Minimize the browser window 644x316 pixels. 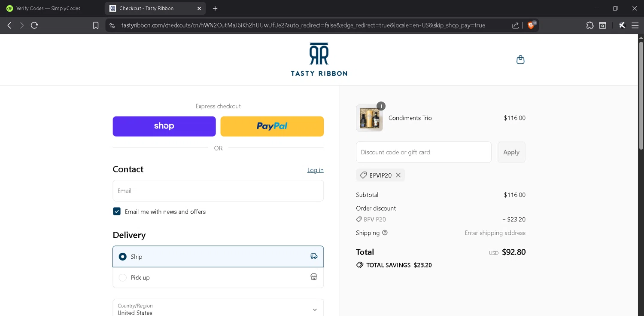tap(596, 8)
